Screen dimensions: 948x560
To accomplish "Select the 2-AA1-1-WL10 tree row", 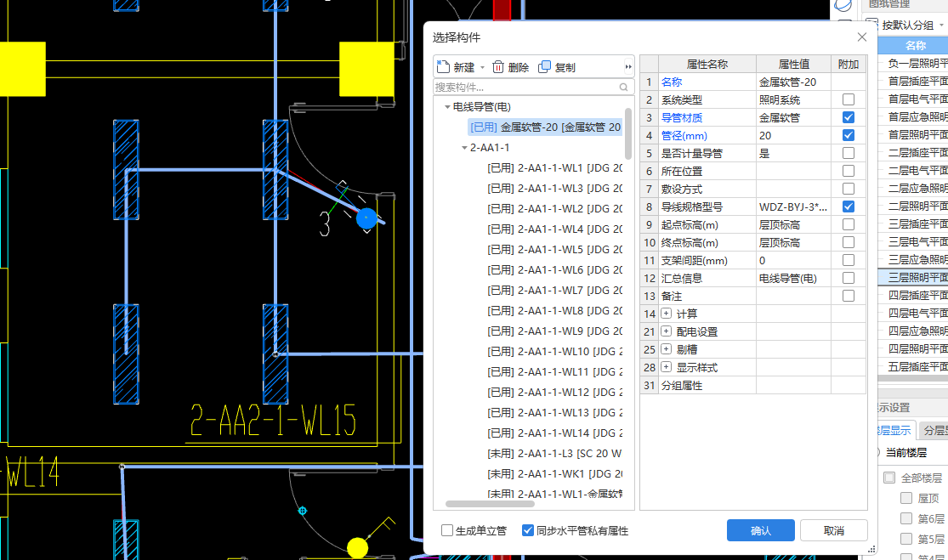I will 555,352.
